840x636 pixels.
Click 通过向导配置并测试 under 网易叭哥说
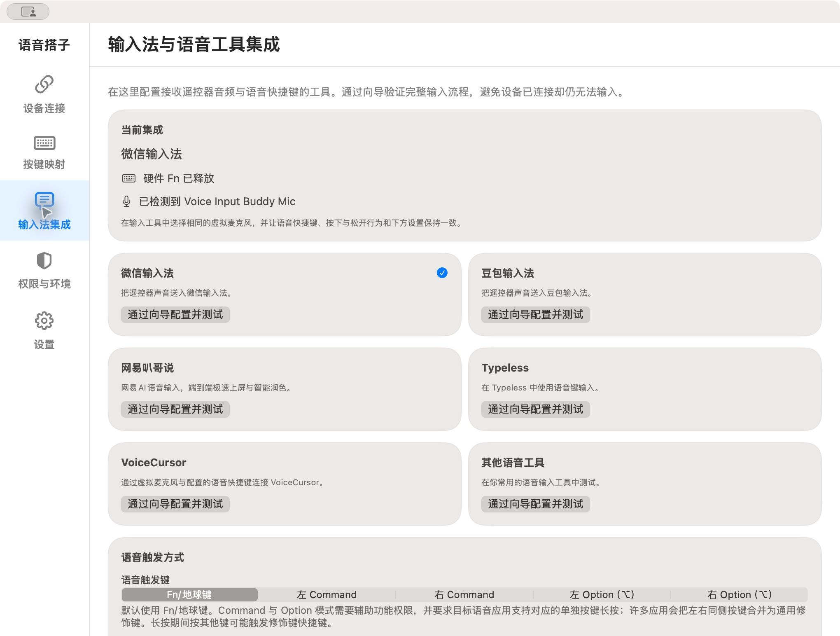click(x=175, y=409)
